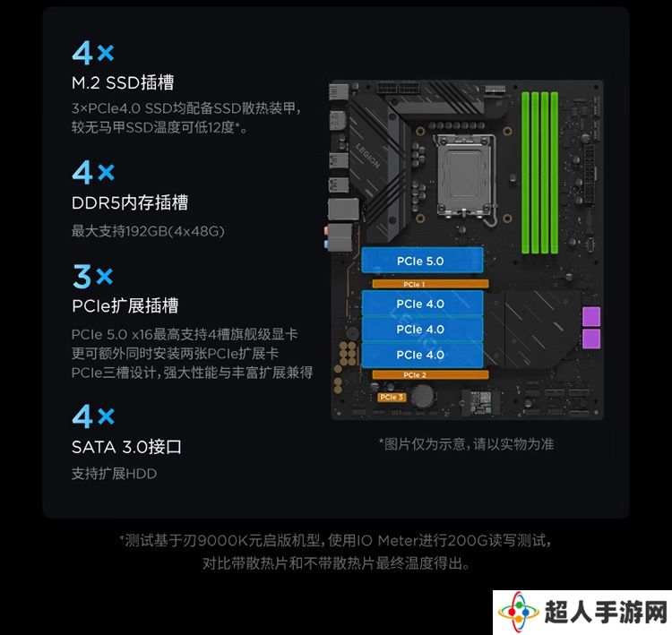
Task: Click the SATA 3.0接口 heading
Action: tap(126, 447)
